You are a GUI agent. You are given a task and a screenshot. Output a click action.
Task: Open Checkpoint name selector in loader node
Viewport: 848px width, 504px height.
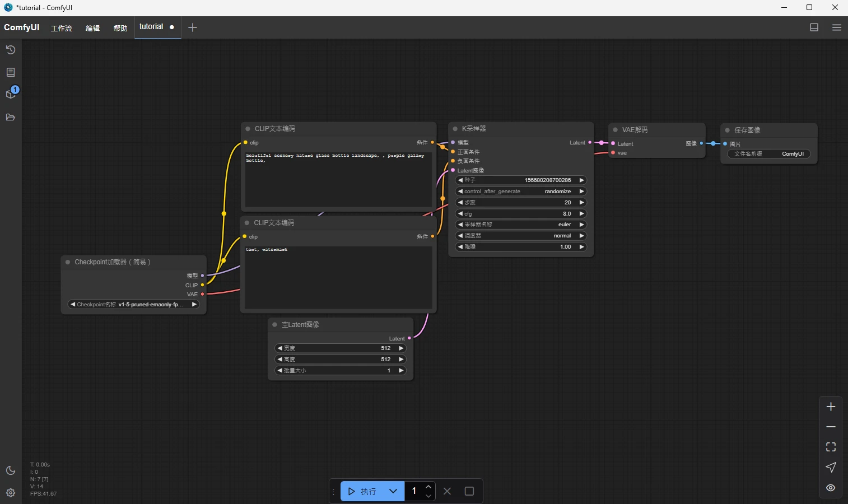coord(133,305)
